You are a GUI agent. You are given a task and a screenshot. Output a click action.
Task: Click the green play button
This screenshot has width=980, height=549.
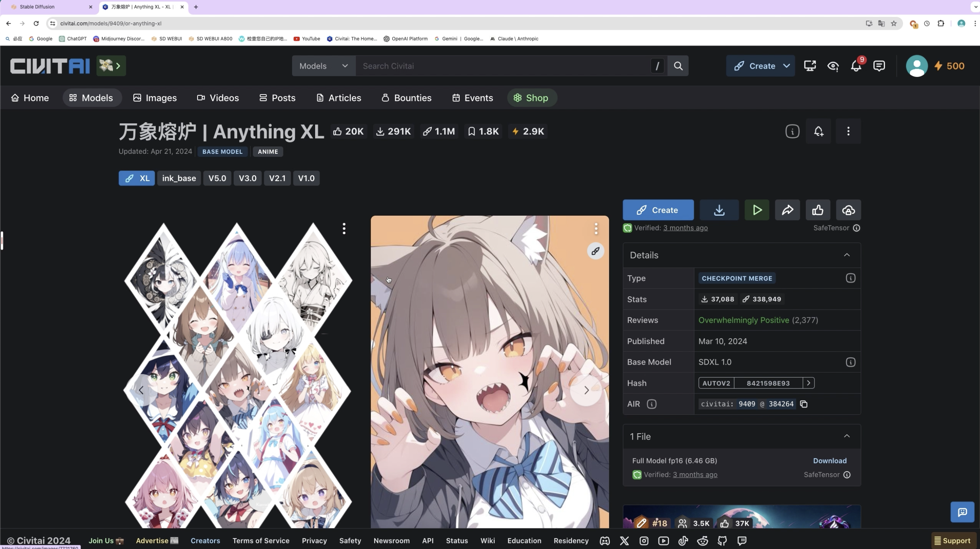coord(757,210)
